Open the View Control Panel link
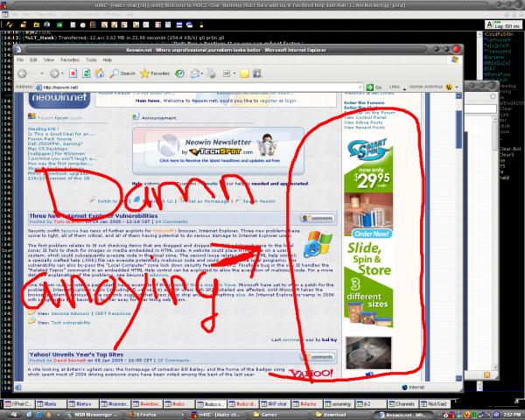 [x=365, y=117]
